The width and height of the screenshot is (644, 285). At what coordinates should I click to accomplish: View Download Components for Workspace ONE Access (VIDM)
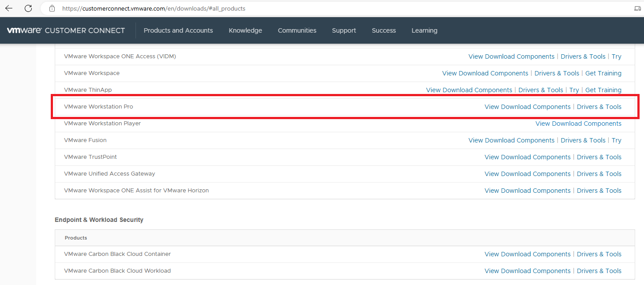[x=511, y=56]
